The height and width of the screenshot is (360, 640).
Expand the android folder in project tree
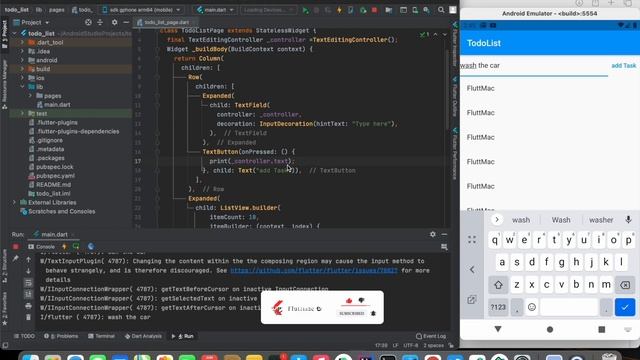pos(22,60)
